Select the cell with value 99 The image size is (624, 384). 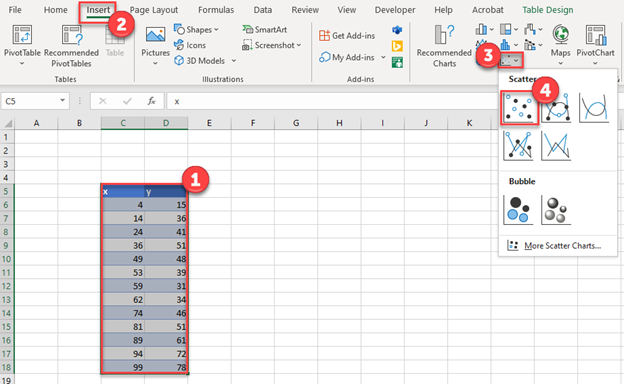point(123,367)
